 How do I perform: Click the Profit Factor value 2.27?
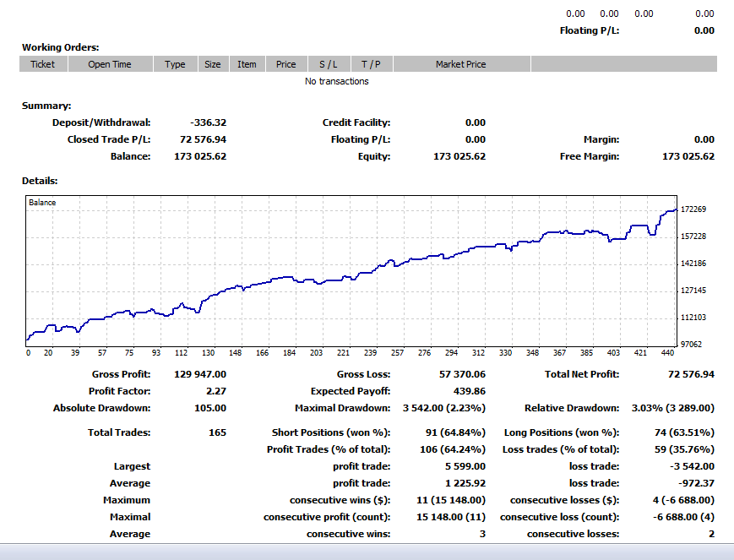click(x=215, y=391)
